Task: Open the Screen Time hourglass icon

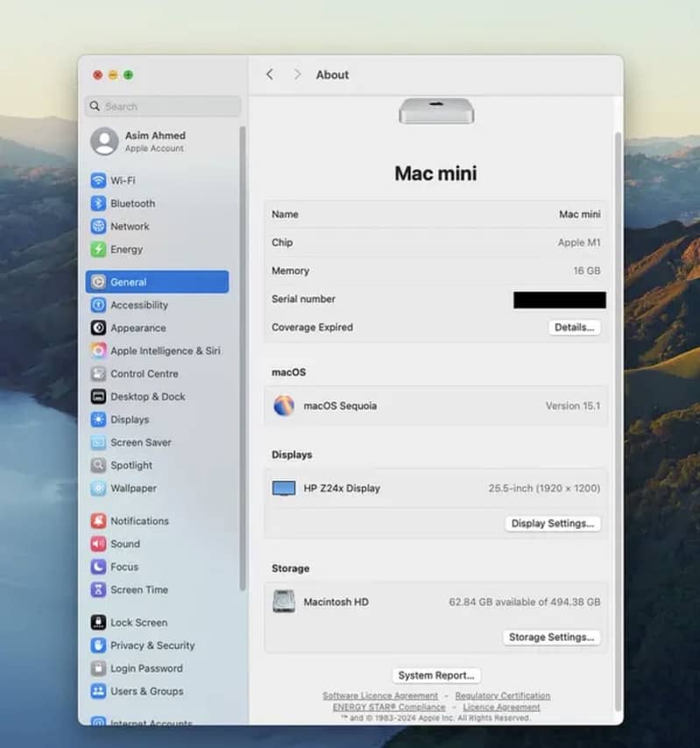Action: pos(98,589)
